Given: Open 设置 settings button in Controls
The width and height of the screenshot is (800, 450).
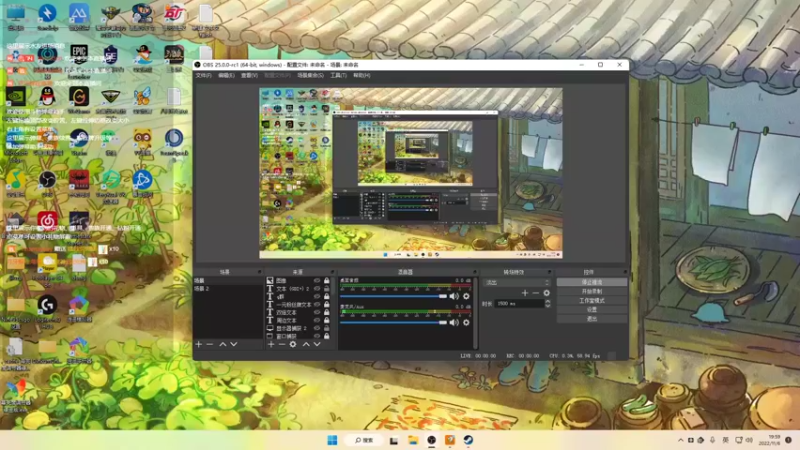Looking at the screenshot, I should pos(592,310).
